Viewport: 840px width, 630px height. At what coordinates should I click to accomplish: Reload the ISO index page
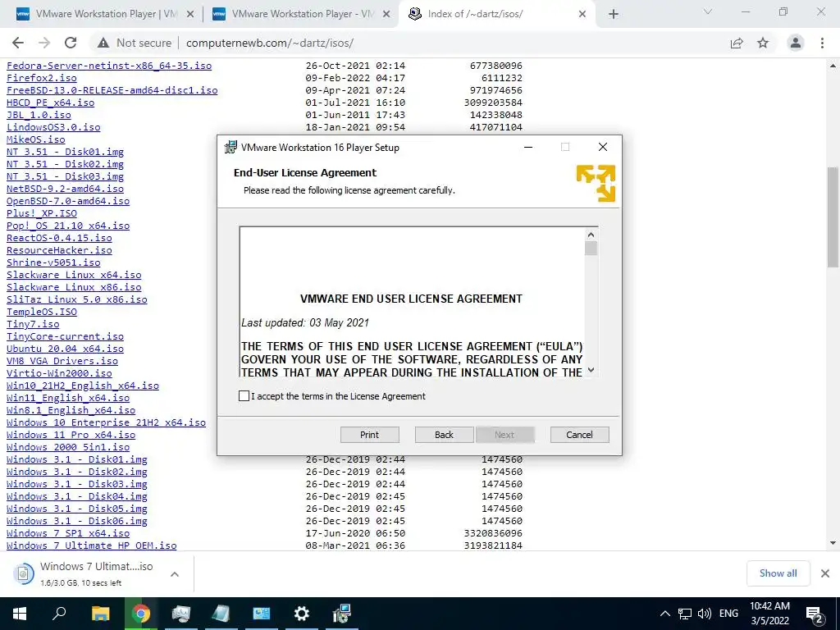71,43
